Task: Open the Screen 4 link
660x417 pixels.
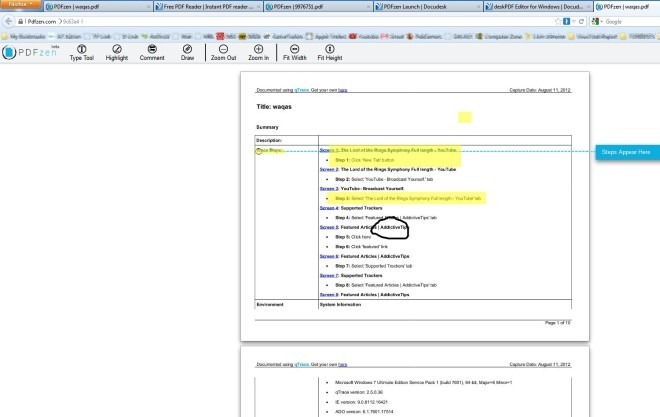Action: 329,208
